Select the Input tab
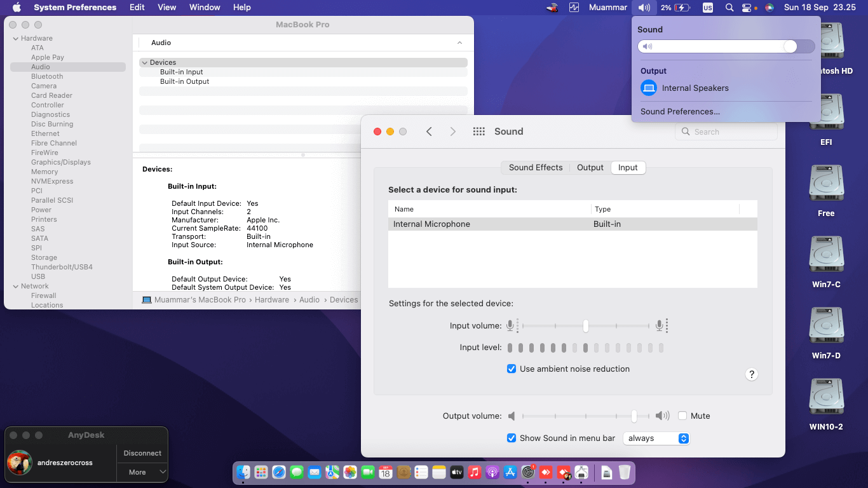The height and width of the screenshot is (488, 868). click(x=628, y=167)
